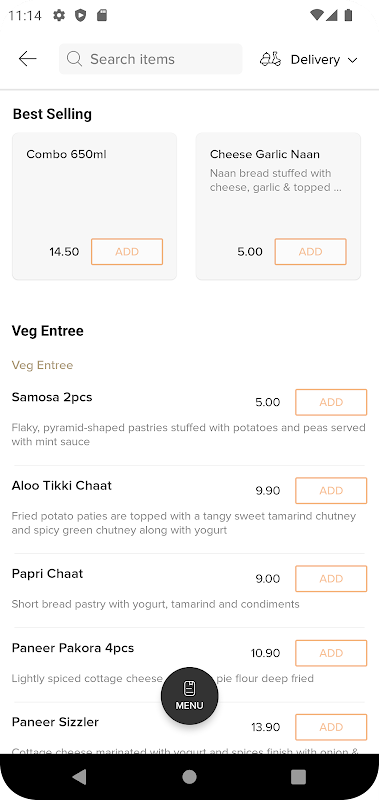Tap the Android recent apps square

298,777
